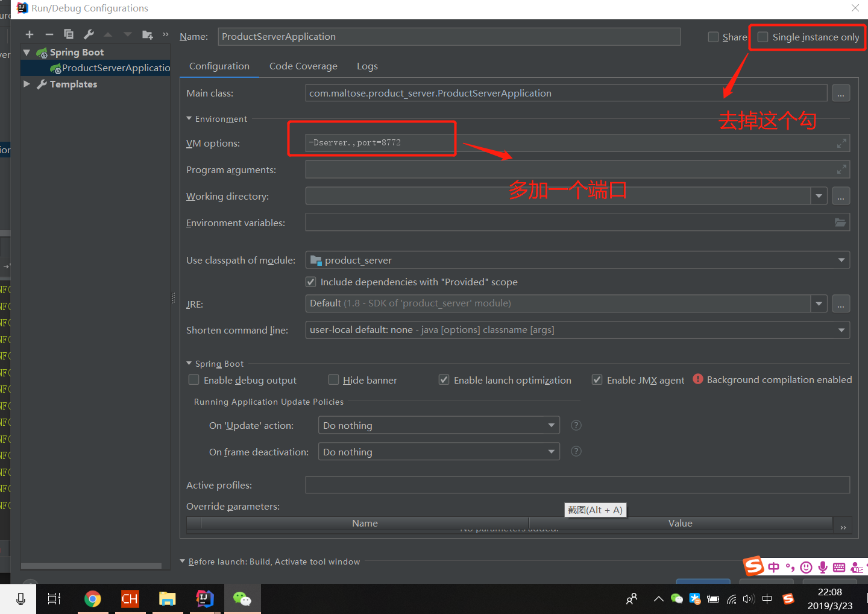The image size is (868, 614).
Task: Click the Name input field
Action: coord(449,37)
